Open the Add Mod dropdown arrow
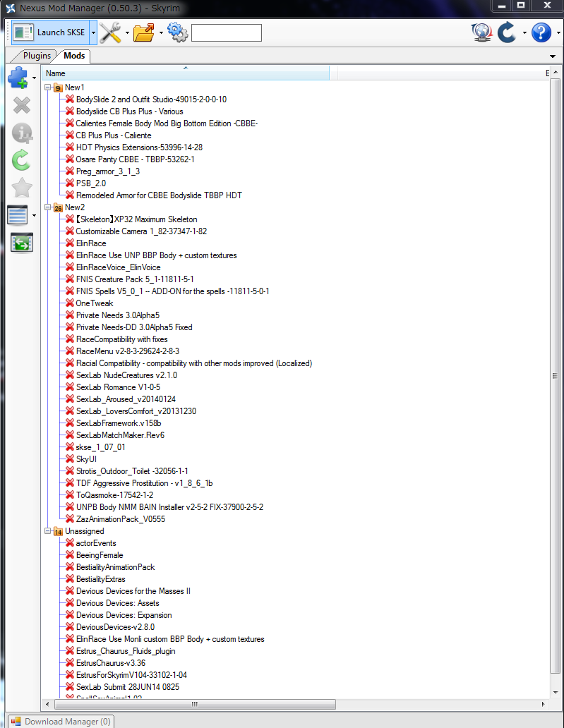The image size is (564, 728). [x=34, y=78]
